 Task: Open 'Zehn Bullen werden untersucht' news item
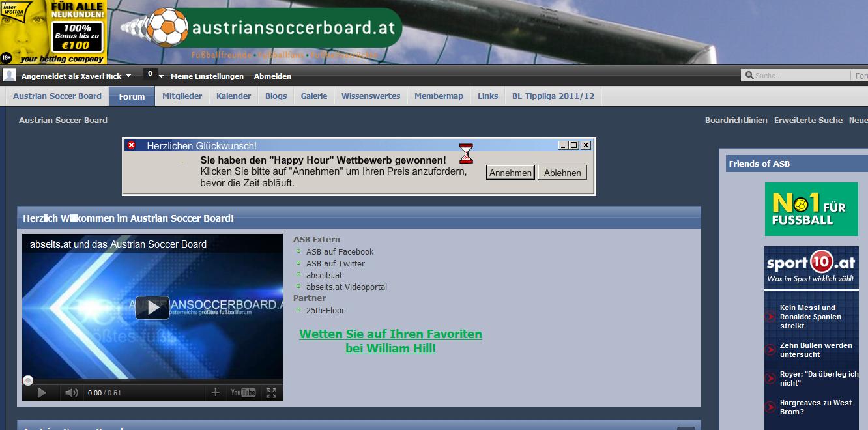[x=816, y=350]
